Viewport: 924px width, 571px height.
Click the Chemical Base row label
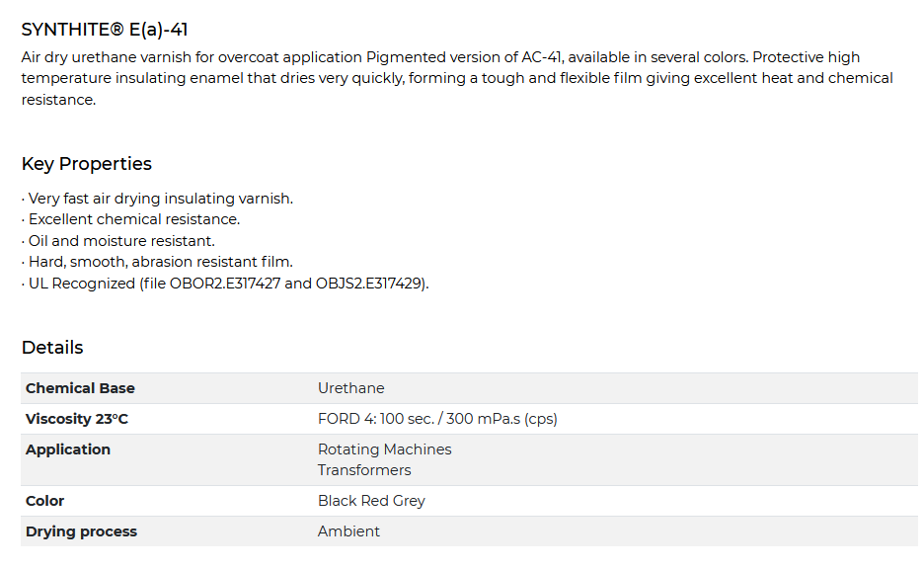(80, 388)
